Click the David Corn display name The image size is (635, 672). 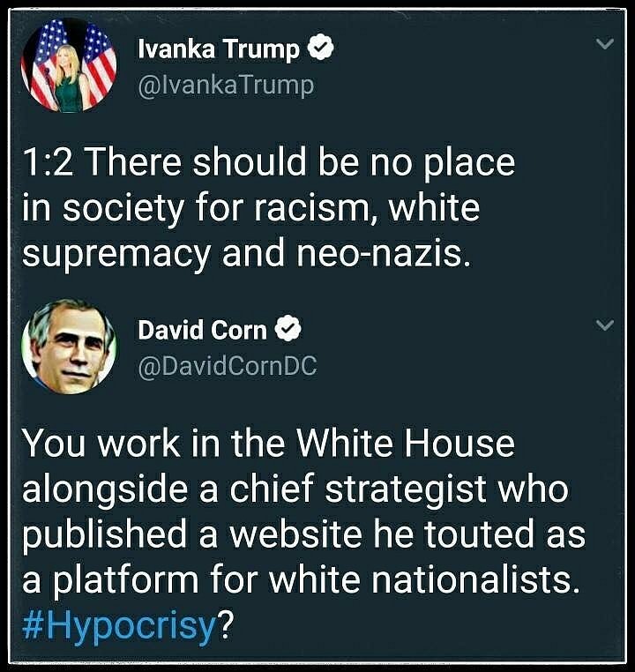click(202, 330)
